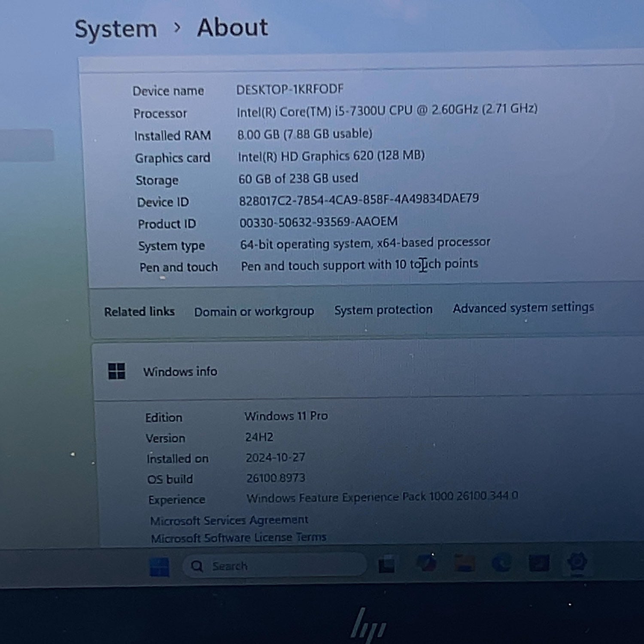This screenshot has width=644, height=644.
Task: Click the 'Version' label
Action: point(166,438)
